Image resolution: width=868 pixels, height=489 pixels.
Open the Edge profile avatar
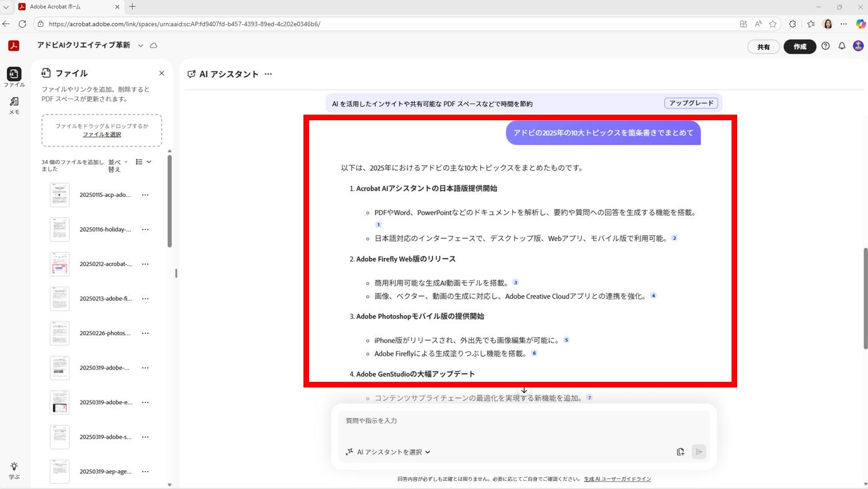coord(827,24)
